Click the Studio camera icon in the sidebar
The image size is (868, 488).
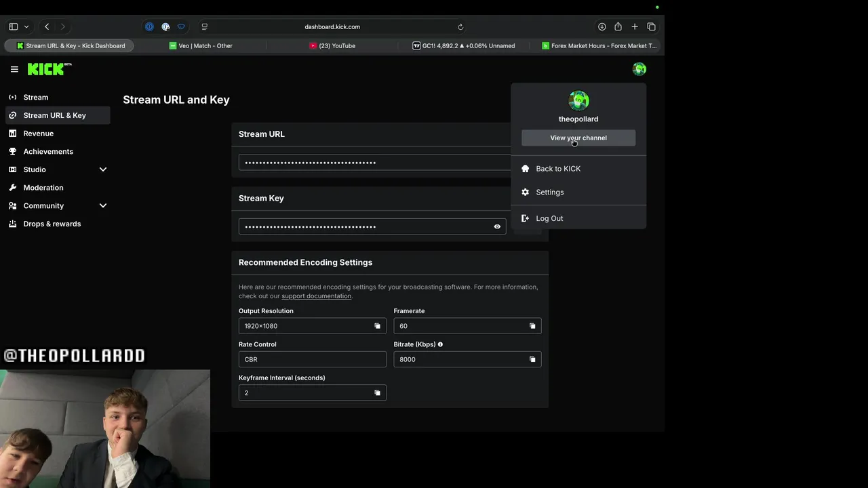coord(12,169)
